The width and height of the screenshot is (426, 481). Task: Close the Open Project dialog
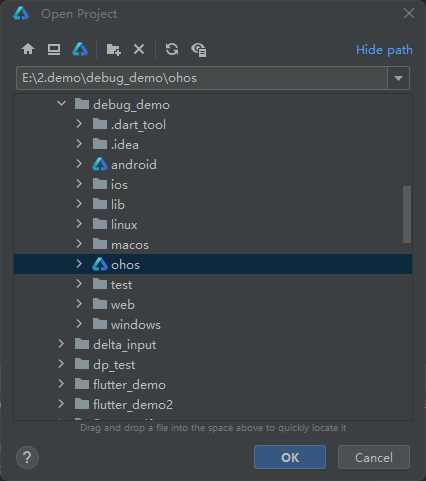tap(409, 13)
